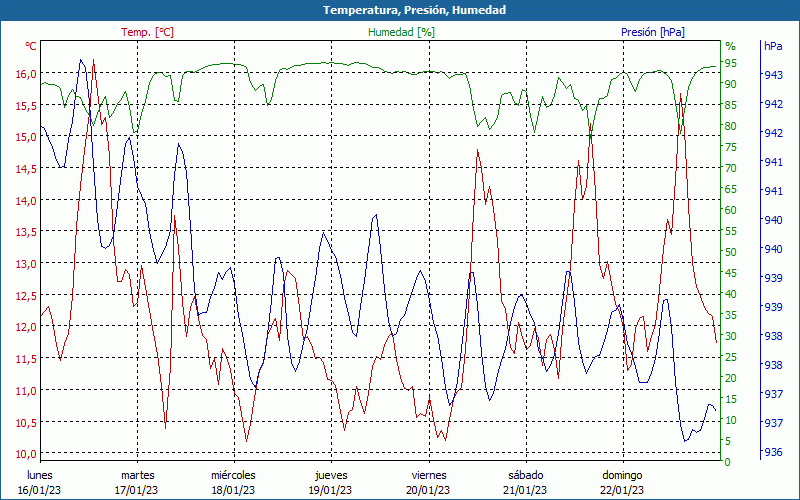The height and width of the screenshot is (500, 800).
Task: Click the '95' humidity axis value
Action: [x=731, y=63]
